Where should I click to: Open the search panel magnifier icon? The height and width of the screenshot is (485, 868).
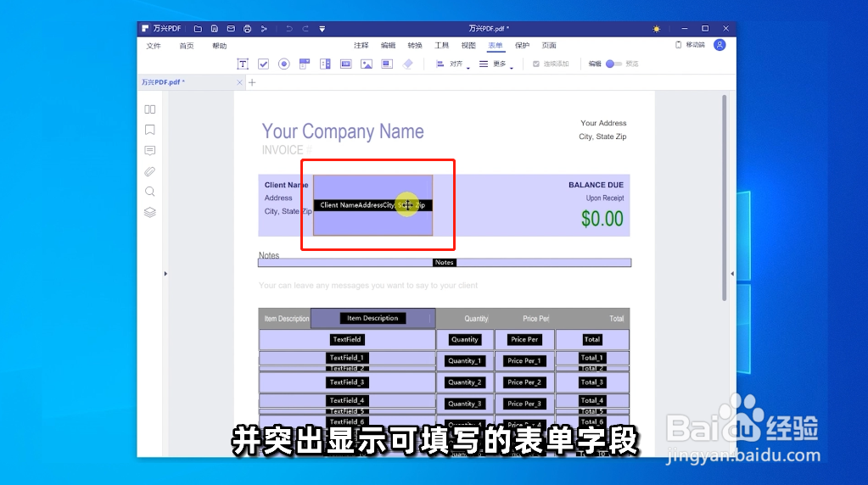click(150, 192)
